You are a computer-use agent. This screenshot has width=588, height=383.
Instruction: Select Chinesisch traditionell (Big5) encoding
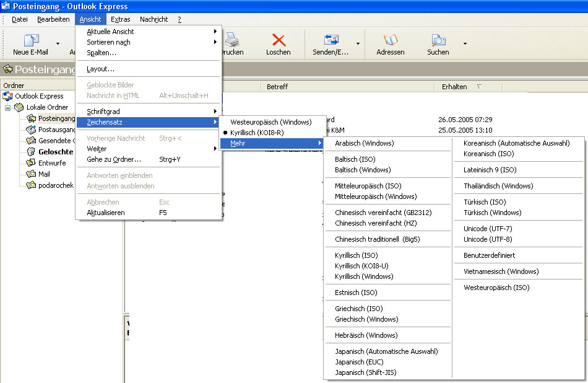point(387,239)
